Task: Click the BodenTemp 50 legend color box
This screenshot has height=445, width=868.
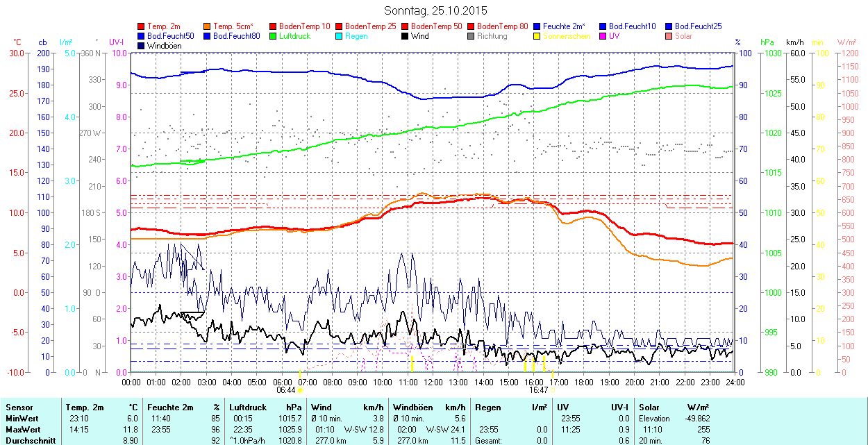Action: [405, 26]
